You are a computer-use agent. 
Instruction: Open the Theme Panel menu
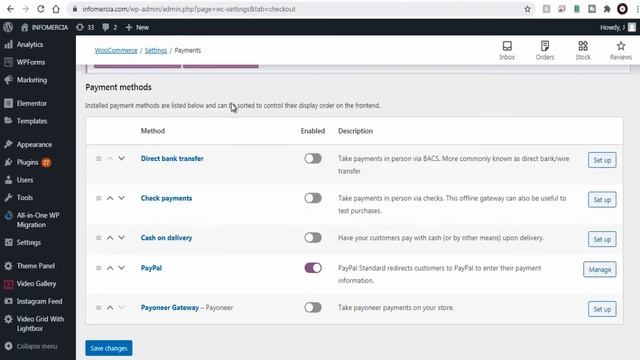tap(36, 266)
